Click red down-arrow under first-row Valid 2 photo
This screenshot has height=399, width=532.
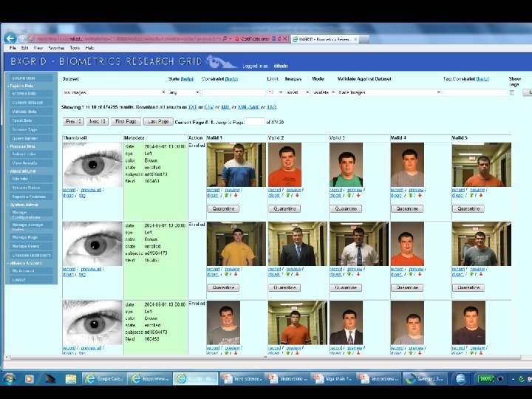(297, 195)
